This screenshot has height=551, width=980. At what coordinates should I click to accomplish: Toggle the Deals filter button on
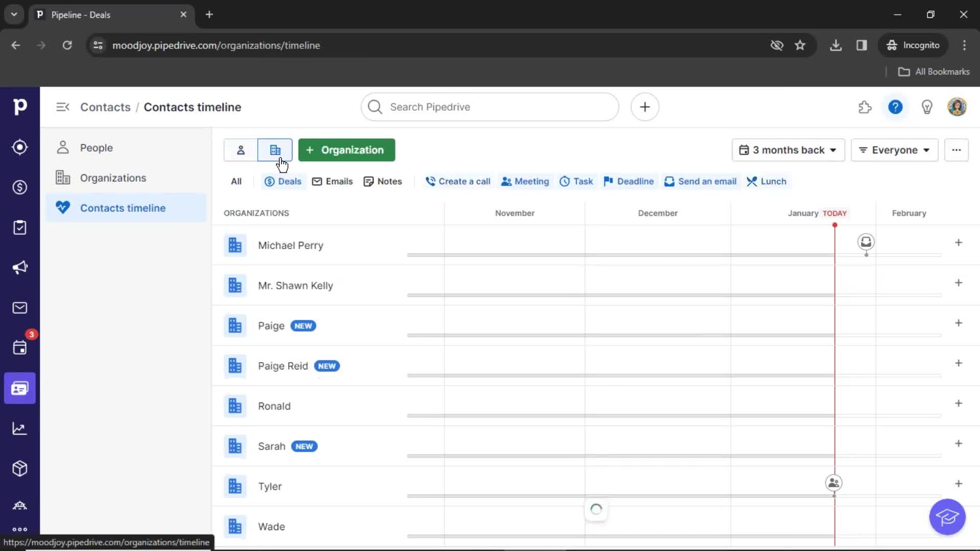click(x=283, y=181)
